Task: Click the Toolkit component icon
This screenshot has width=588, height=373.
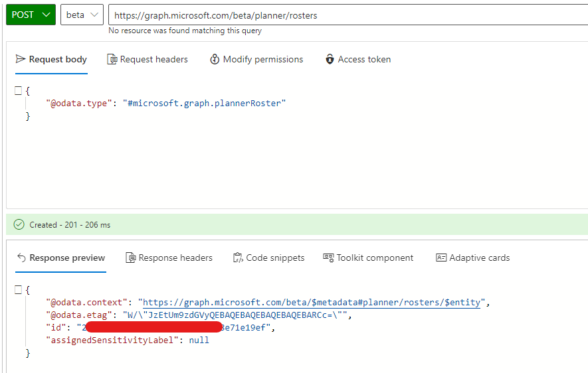Action: pos(328,258)
